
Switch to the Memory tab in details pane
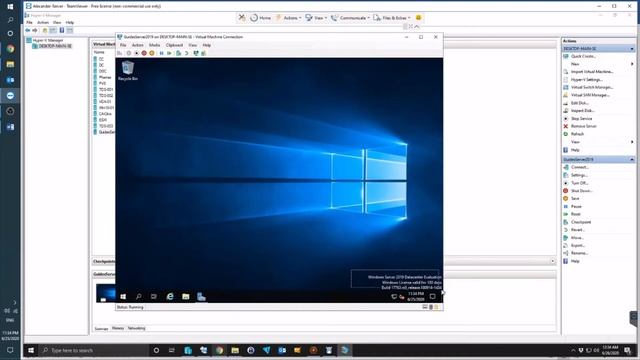[118, 328]
